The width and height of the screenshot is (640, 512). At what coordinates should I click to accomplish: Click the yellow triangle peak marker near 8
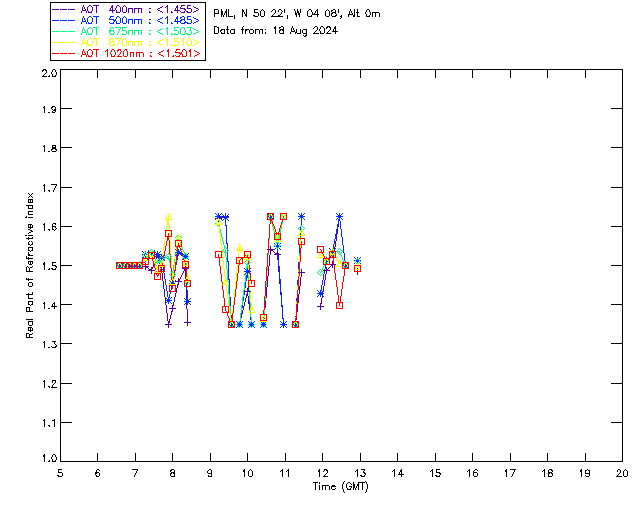tap(169, 217)
